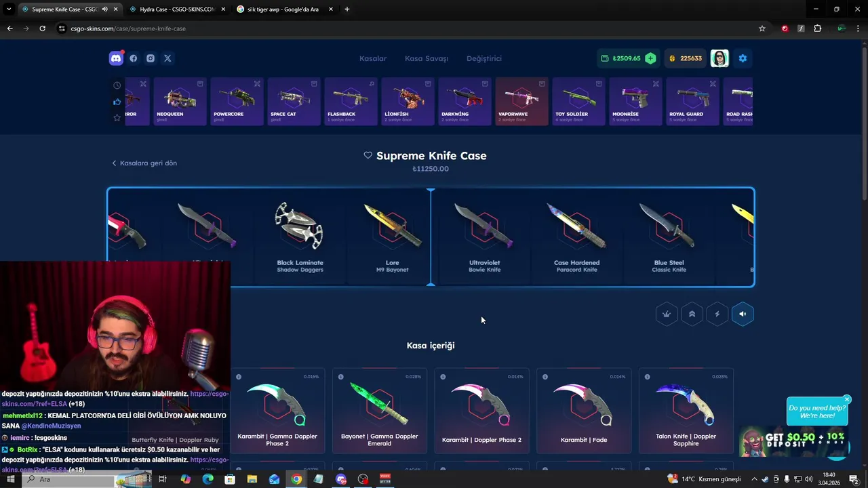
Task: Select Case Hardened Paracord Knife in roulette
Action: [x=576, y=237]
